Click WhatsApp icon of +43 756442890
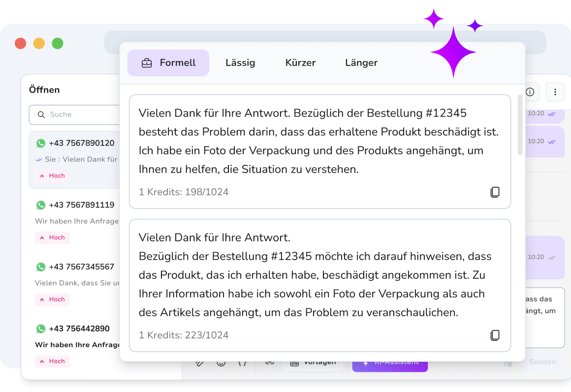Viewport: 571px width, 392px height. click(41, 329)
